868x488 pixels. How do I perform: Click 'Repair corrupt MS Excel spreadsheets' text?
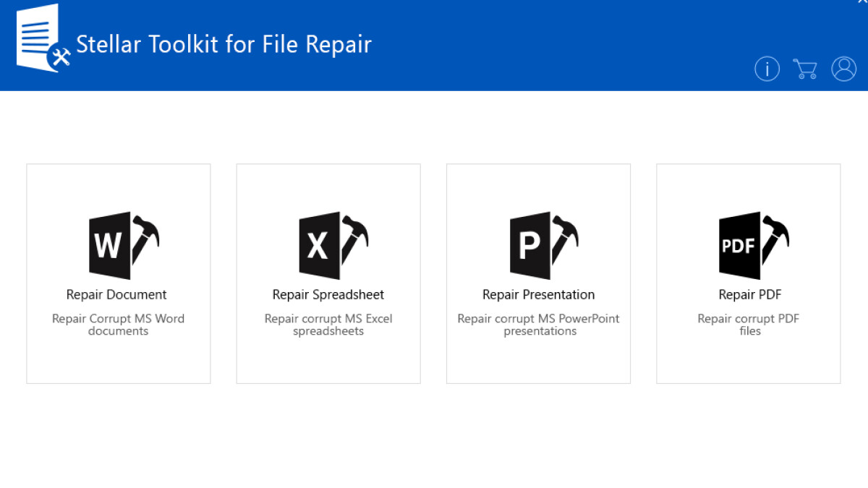(x=328, y=325)
